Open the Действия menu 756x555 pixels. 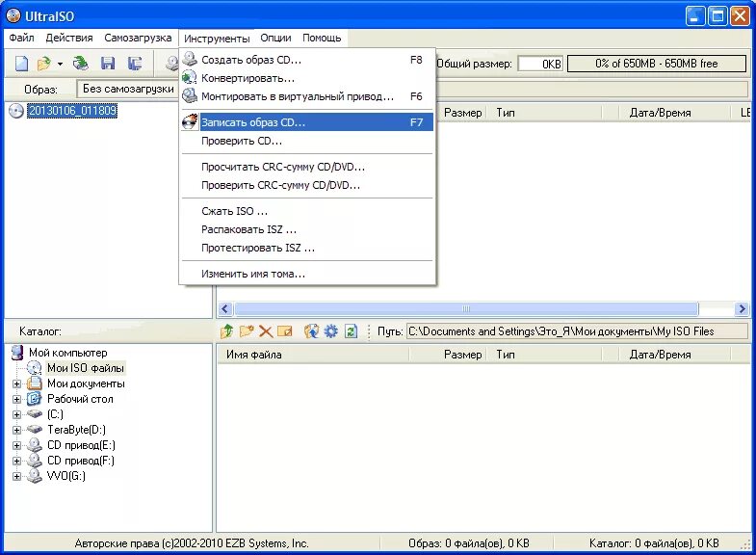pyautogui.click(x=69, y=38)
